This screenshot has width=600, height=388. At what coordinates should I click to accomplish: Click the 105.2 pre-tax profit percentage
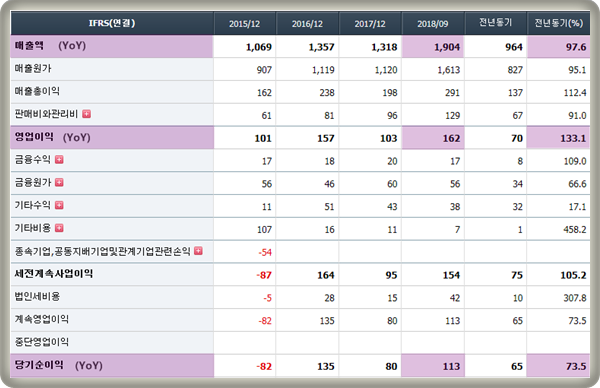(x=573, y=275)
